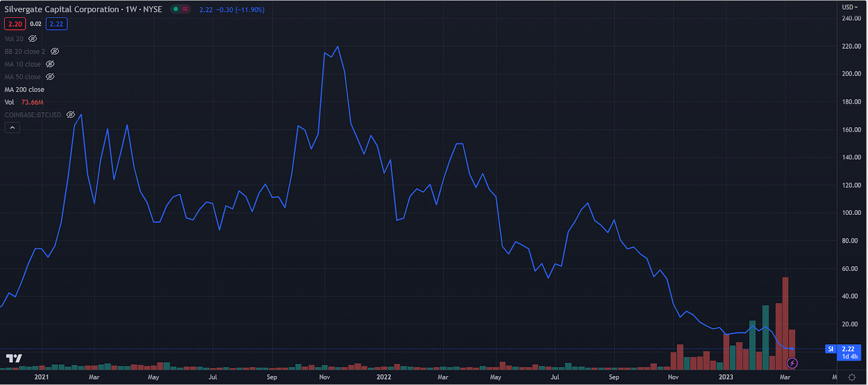Click the BB 20 close 2 label

click(x=25, y=51)
